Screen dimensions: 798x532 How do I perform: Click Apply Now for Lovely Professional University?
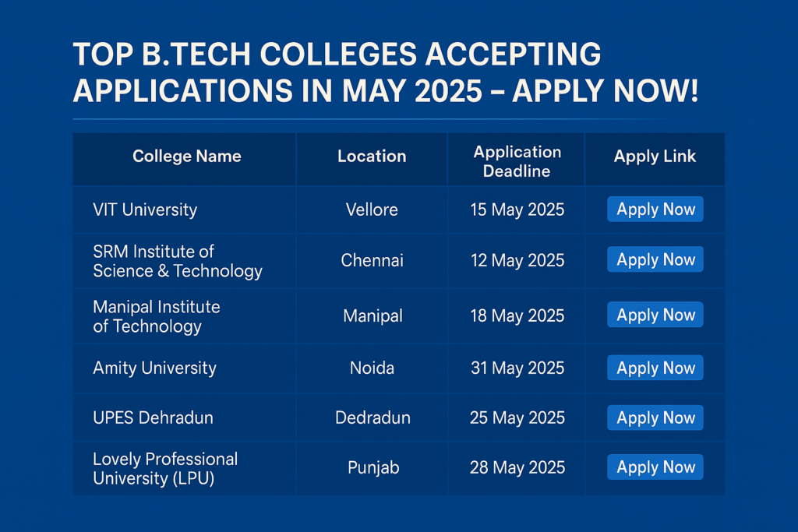coord(655,467)
